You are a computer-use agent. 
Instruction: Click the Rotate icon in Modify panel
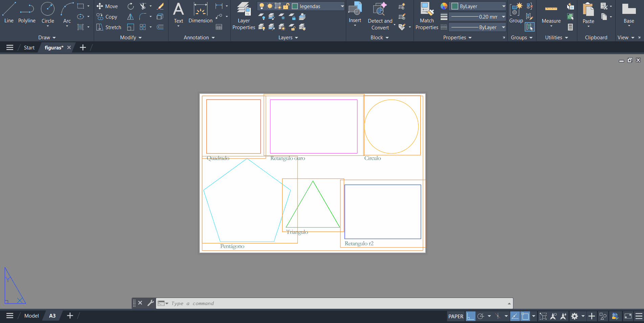click(x=131, y=6)
